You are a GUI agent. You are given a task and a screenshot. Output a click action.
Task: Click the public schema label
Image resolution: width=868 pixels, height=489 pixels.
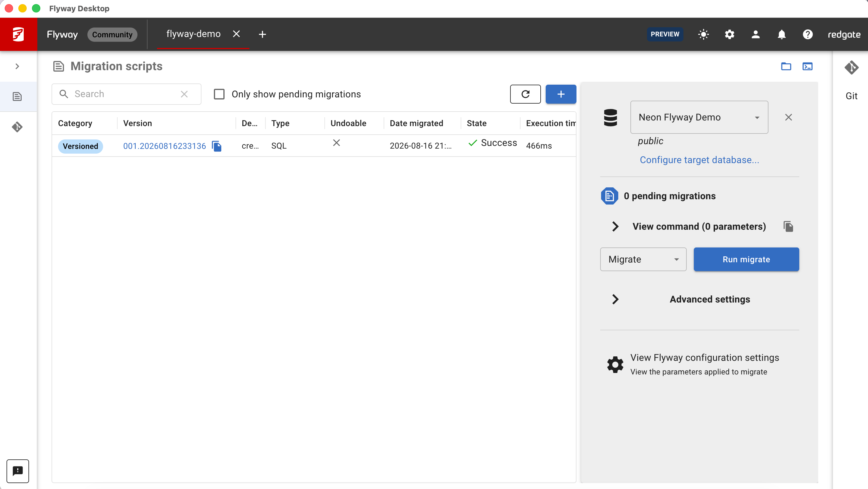click(x=650, y=141)
